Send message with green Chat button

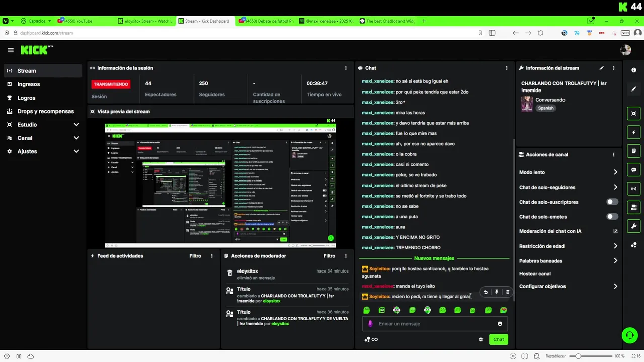click(x=498, y=339)
